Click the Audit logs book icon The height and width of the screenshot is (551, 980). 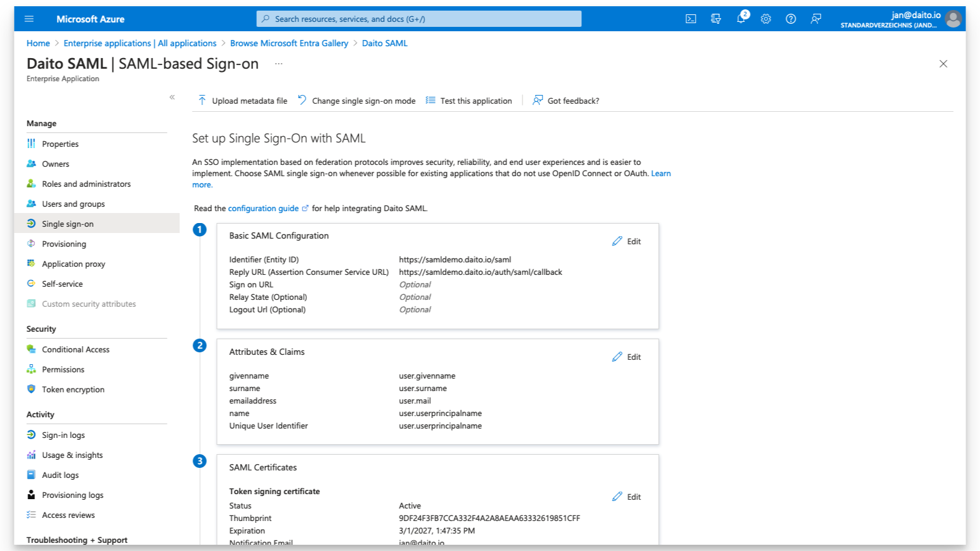click(x=31, y=475)
